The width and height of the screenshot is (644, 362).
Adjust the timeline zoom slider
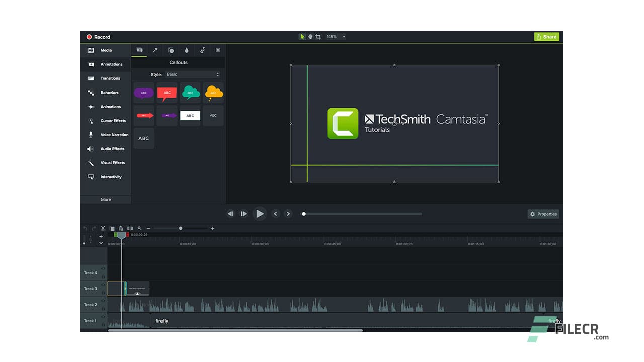pyautogui.click(x=180, y=228)
